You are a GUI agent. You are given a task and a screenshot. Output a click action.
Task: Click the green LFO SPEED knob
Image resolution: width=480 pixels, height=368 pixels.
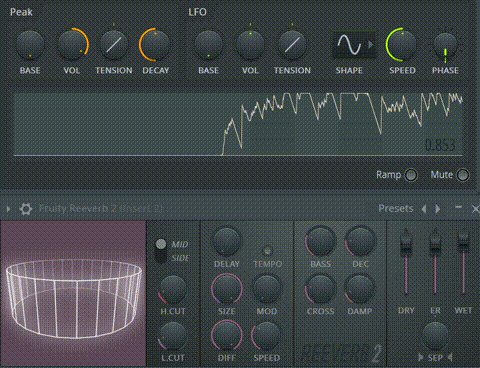(x=402, y=45)
